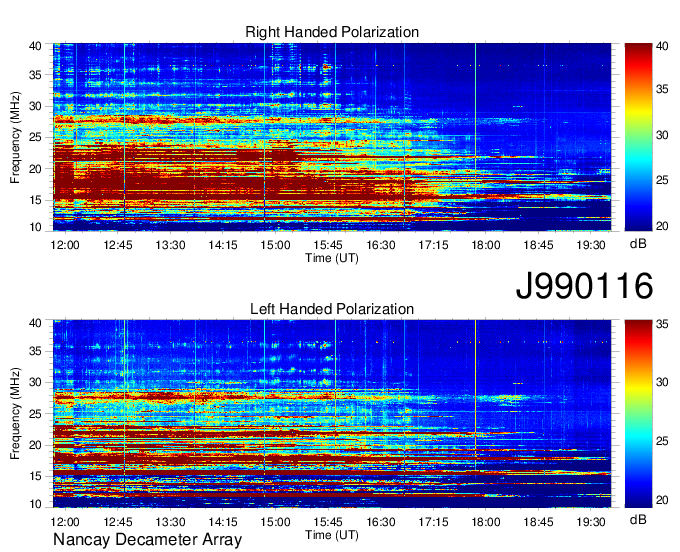Viewport: 680px width, 552px height.
Task: Click the 15:45 tick on Left Handed time axis
Action: click(328, 522)
